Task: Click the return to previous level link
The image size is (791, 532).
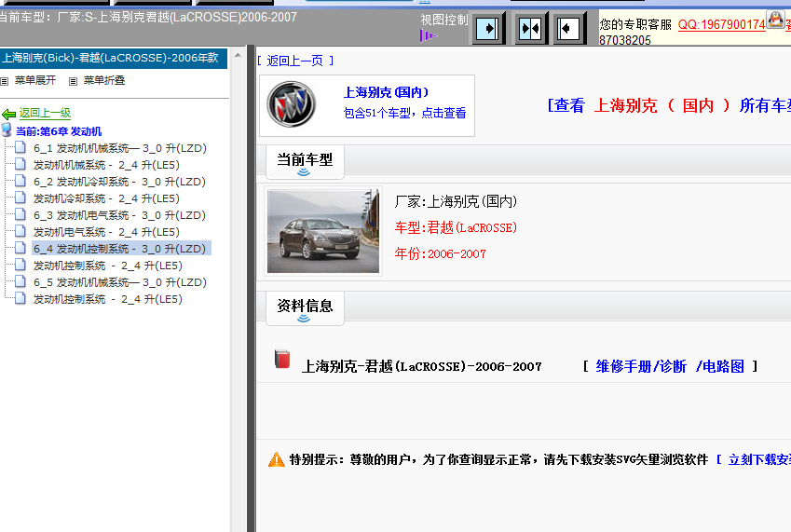Action: tap(45, 113)
